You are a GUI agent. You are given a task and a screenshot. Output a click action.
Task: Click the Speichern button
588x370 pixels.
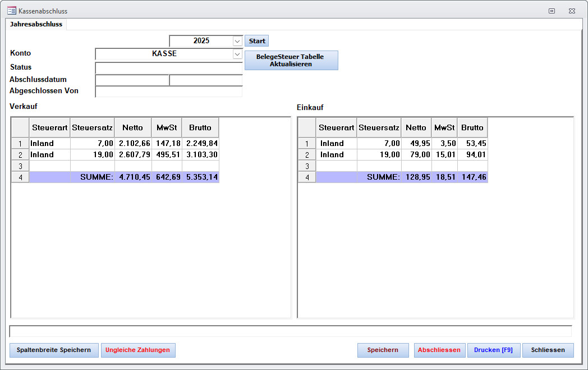383,350
